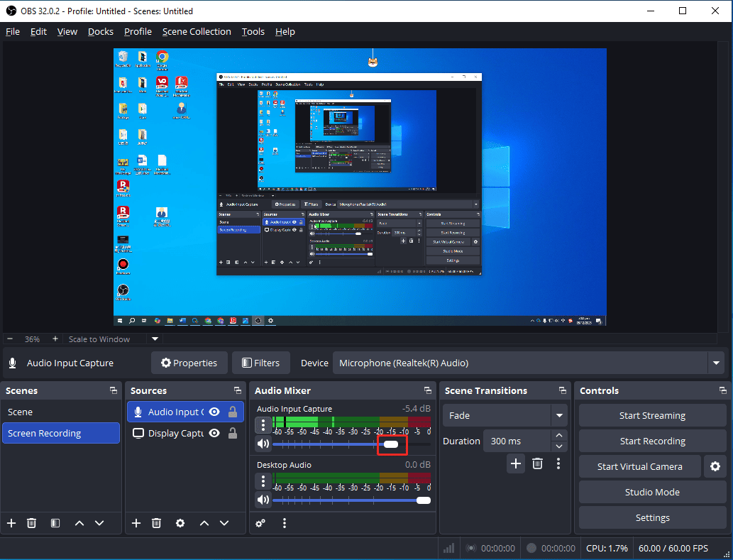Open source properties via the gear in Sources panel

click(180, 523)
